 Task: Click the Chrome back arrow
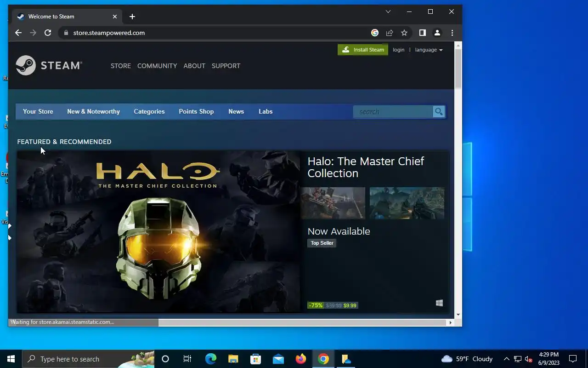coord(18,33)
